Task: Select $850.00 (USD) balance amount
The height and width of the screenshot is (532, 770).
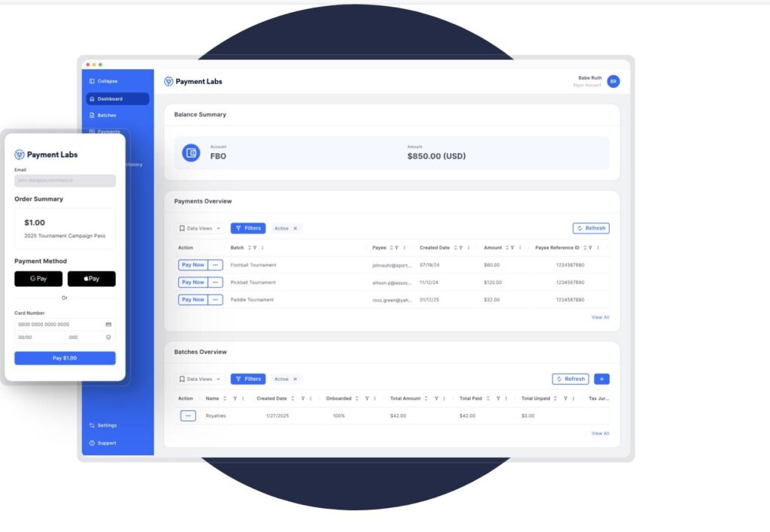Action: pos(436,156)
